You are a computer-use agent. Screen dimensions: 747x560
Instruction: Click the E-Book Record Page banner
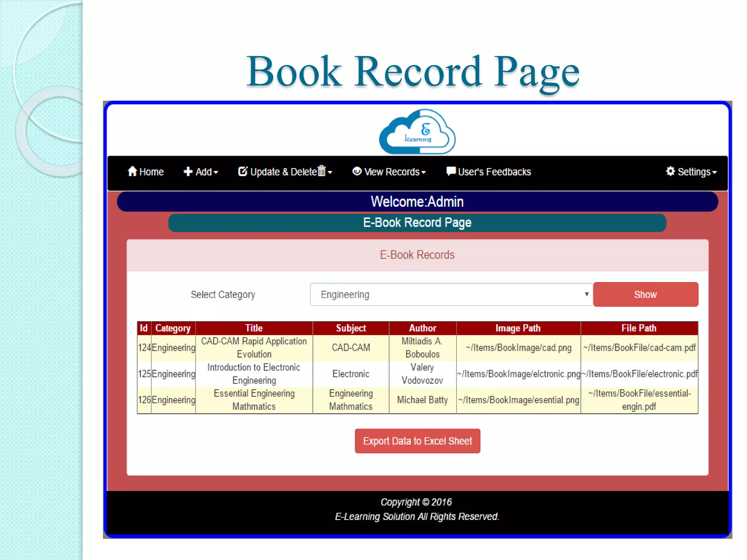tap(417, 222)
